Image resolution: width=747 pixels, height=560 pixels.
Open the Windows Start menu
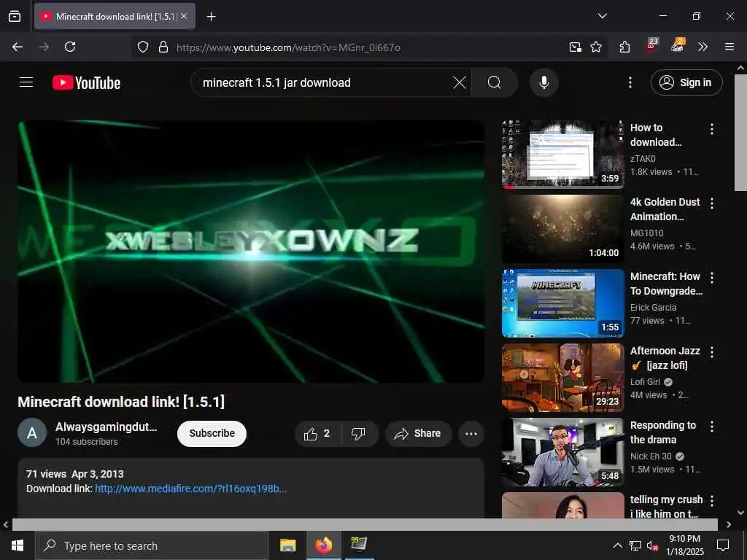click(18, 545)
